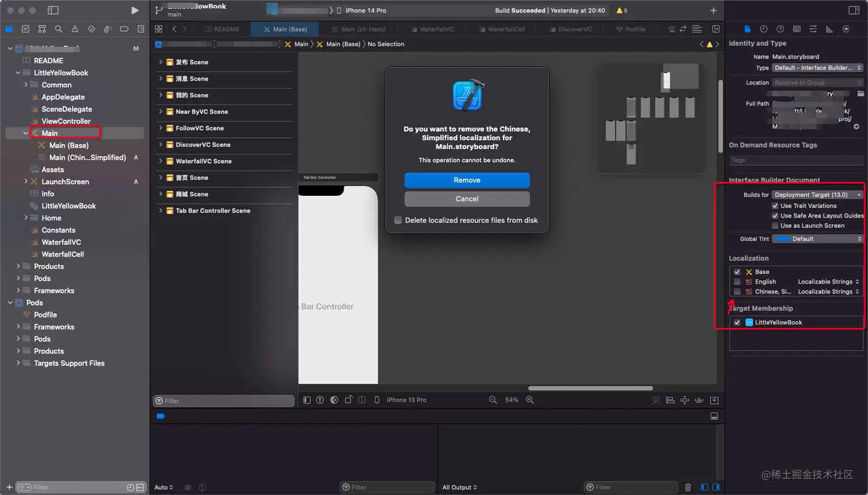The width and height of the screenshot is (868, 495).
Task: Check the Chinese, Simplified localization checkbox
Action: click(x=737, y=292)
